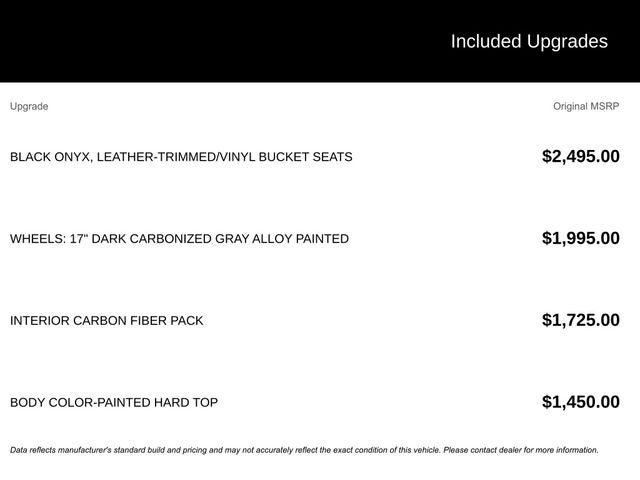The width and height of the screenshot is (640, 480).
Task: Click the word "WHEELS:" in the upgrade list
Action: coord(36,239)
